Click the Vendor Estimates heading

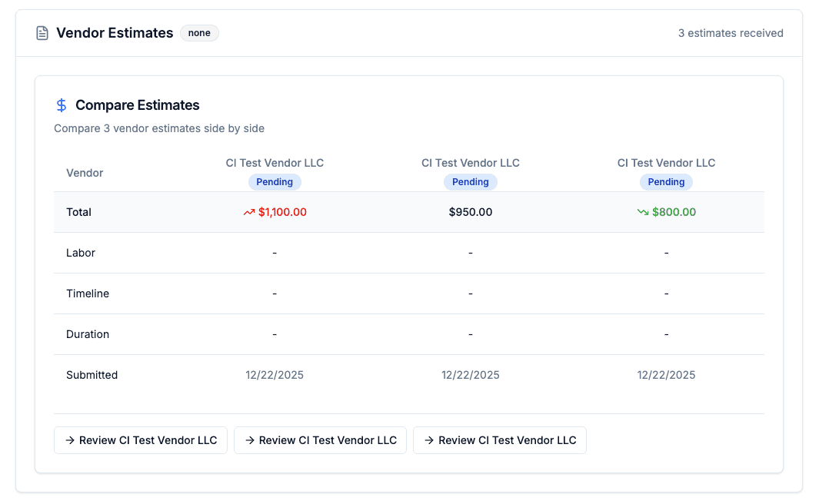pos(115,33)
